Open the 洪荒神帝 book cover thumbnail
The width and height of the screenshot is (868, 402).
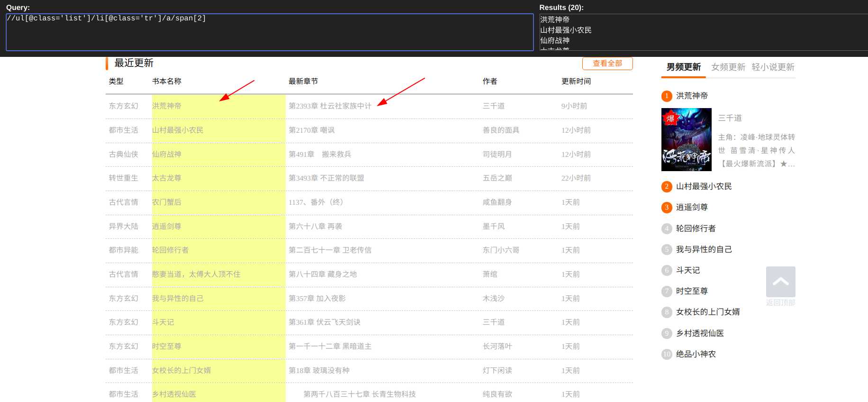[x=687, y=139]
